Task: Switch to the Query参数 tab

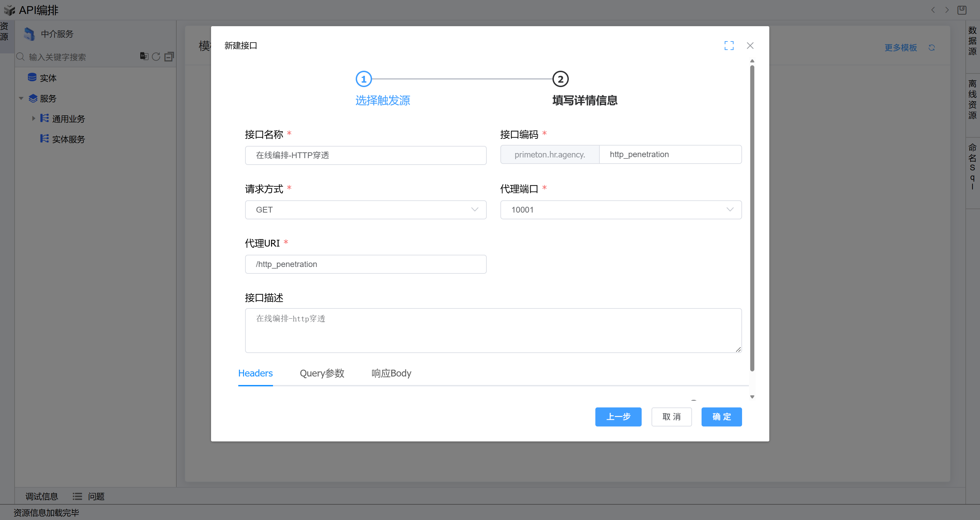Action: click(x=322, y=373)
